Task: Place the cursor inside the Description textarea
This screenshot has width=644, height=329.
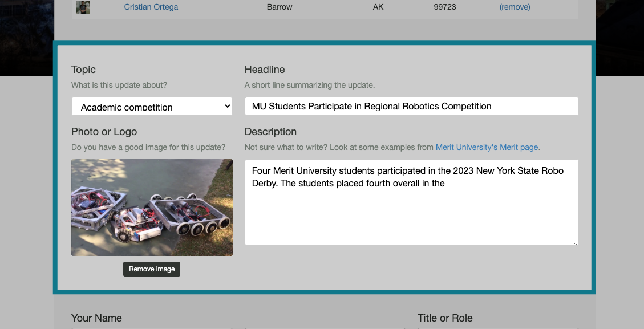Action: (411, 202)
